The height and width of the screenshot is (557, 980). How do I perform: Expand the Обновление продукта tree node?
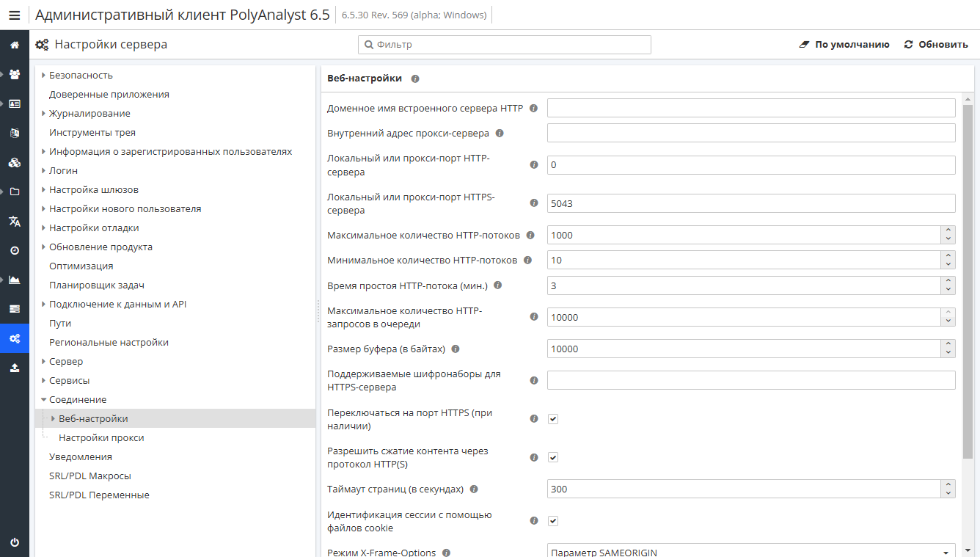pyautogui.click(x=44, y=247)
